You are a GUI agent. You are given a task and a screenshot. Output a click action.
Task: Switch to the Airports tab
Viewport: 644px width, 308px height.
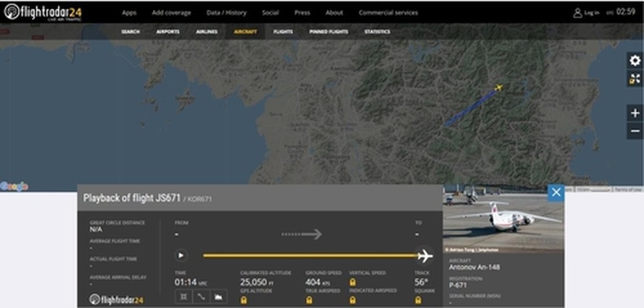(168, 32)
